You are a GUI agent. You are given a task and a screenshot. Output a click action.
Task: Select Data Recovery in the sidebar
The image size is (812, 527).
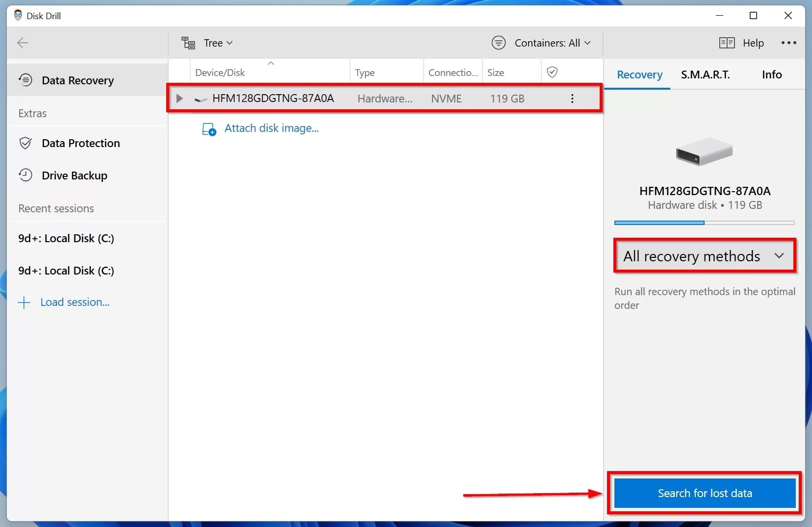87,80
